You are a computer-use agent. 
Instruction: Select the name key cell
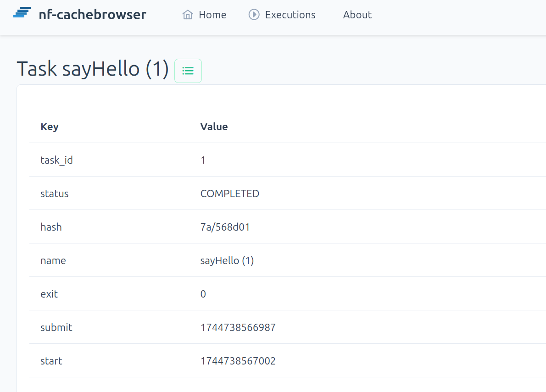[x=53, y=260]
